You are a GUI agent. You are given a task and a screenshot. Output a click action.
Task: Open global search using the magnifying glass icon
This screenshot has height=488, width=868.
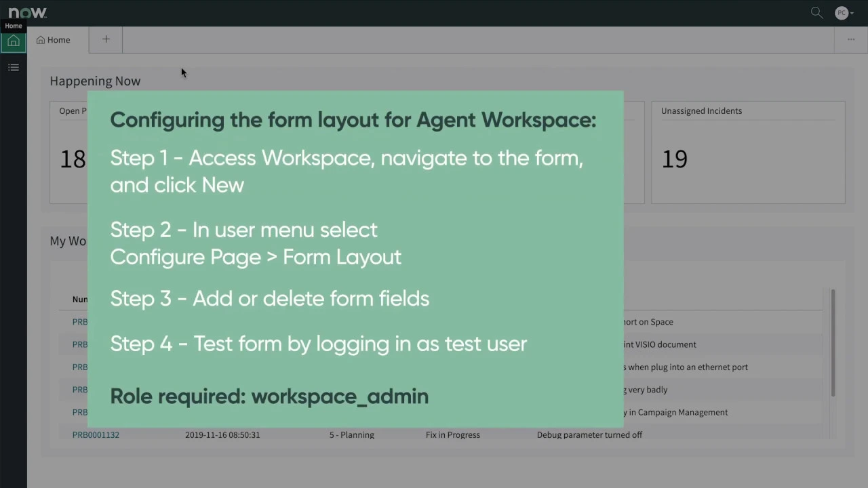pyautogui.click(x=816, y=12)
